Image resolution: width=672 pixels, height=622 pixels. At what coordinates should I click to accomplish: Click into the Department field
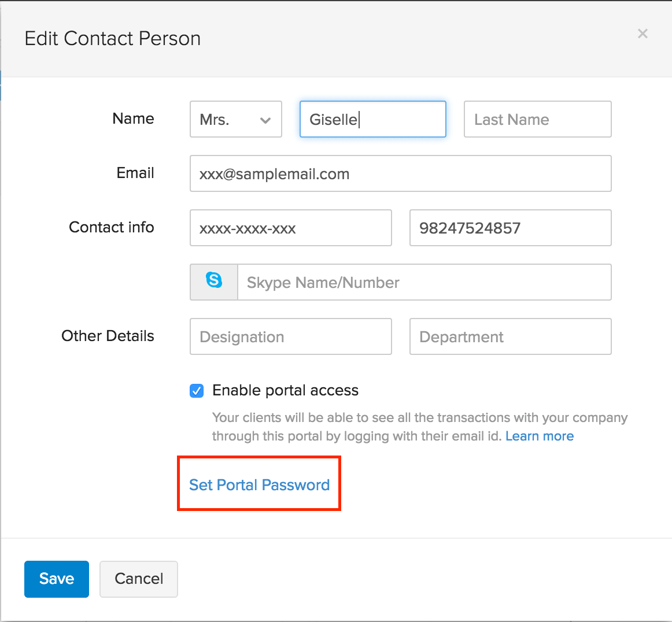point(510,337)
